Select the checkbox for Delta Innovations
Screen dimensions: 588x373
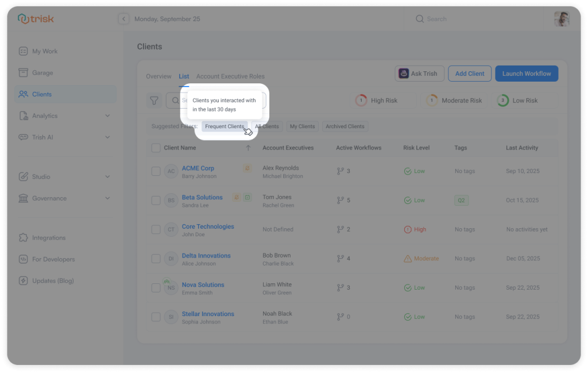[156, 258]
